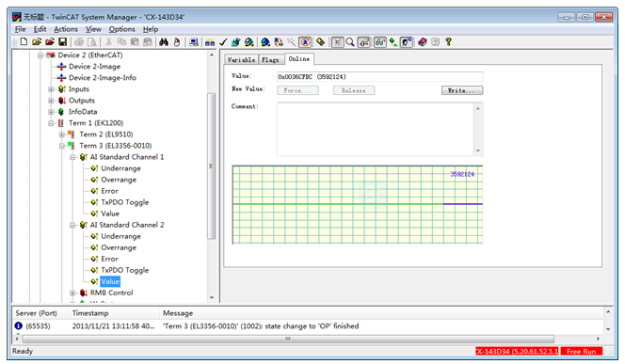Image resolution: width=625 pixels, height=364 pixels.
Task: Click the Scan Devices wand icon
Action: pos(292,41)
